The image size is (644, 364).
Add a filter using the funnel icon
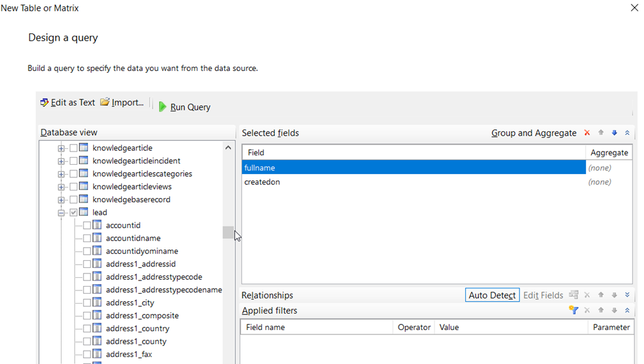click(574, 310)
